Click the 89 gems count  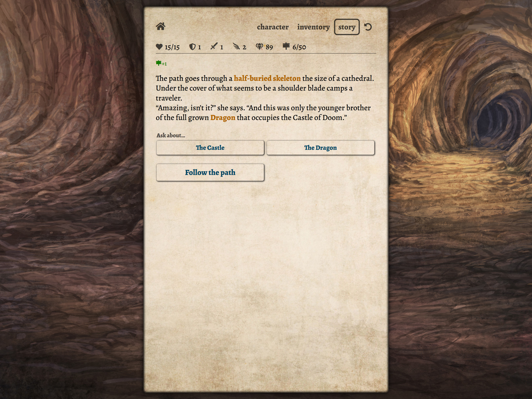(x=269, y=47)
